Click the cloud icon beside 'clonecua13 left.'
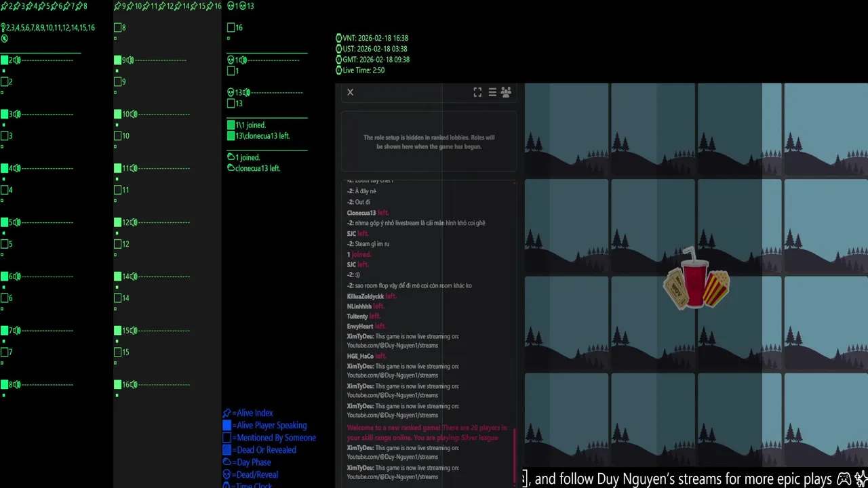This screenshot has height=488, width=868. click(x=231, y=168)
